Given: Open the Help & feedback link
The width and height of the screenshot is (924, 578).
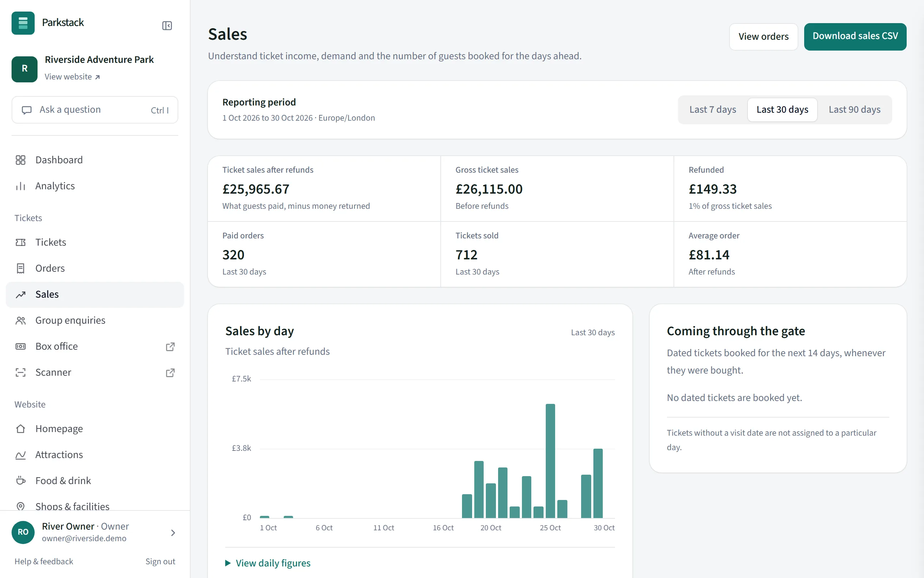Looking at the screenshot, I should pyautogui.click(x=44, y=561).
